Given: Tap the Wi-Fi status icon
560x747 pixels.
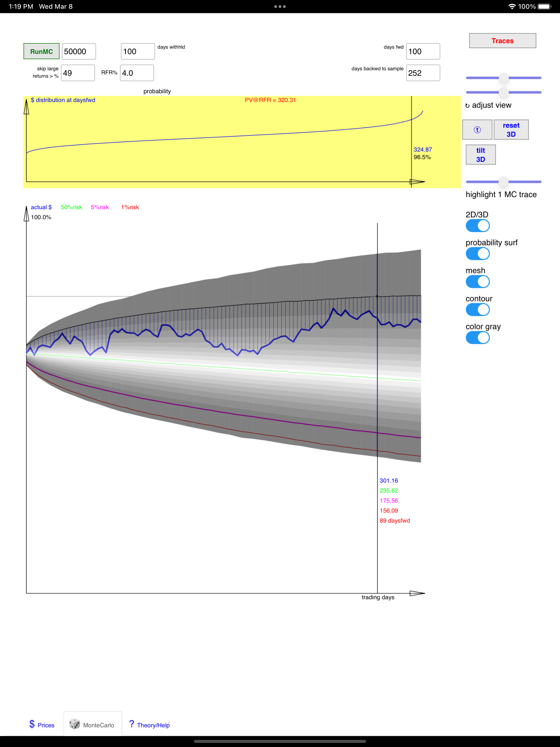Looking at the screenshot, I should pos(512,6).
